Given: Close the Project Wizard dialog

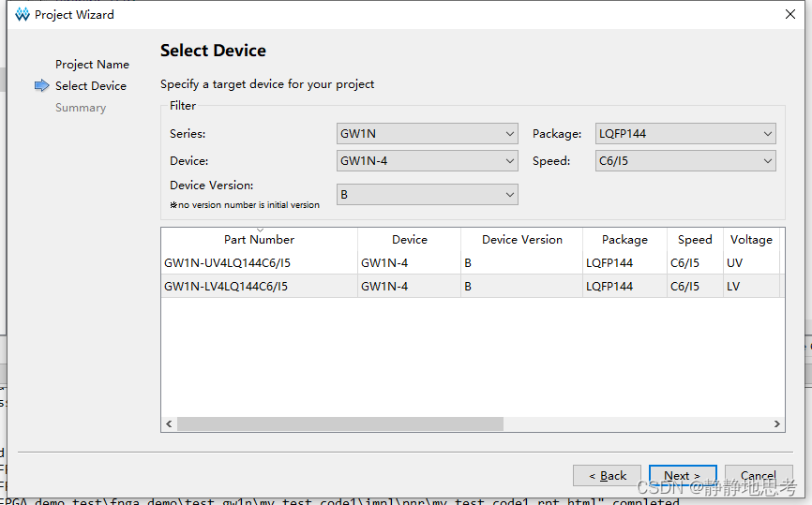Looking at the screenshot, I should tap(790, 14).
